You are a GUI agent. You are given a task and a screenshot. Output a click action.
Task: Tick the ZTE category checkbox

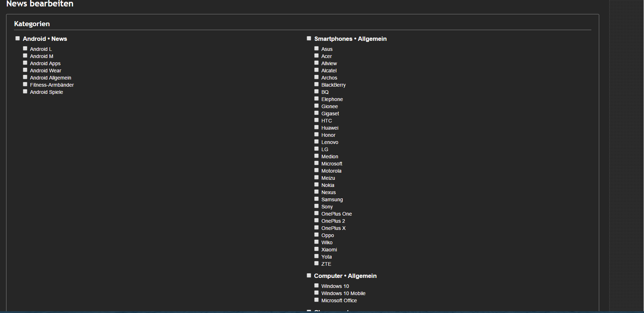click(x=316, y=263)
